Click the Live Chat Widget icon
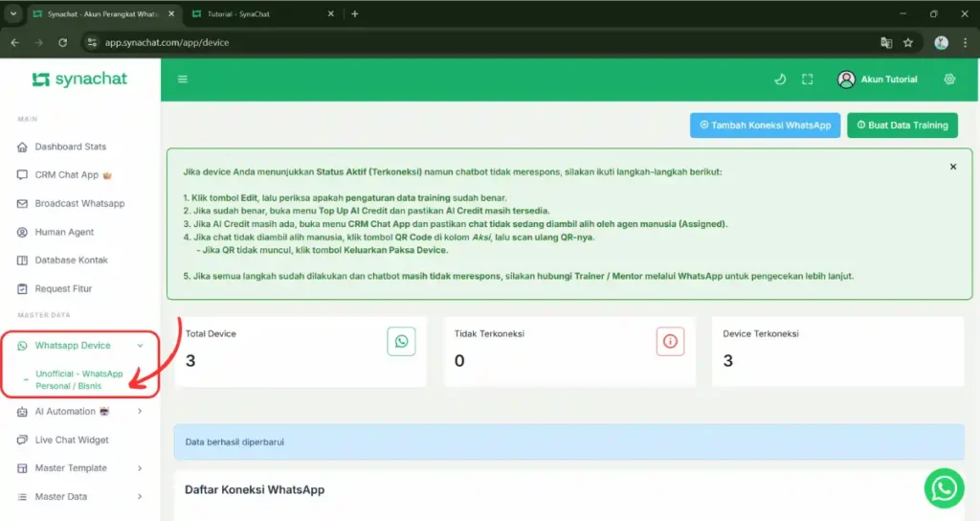Screen dimensions: 980x521 tap(23, 441)
